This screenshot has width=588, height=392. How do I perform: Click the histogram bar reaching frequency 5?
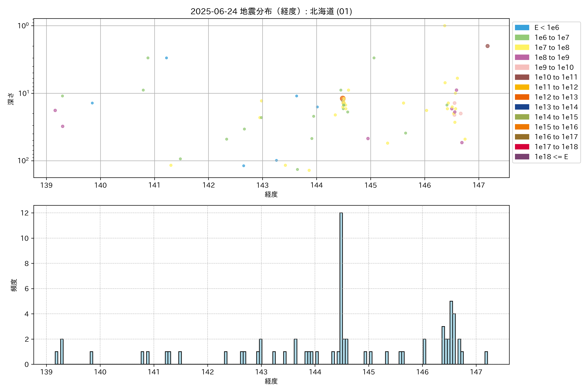[x=451, y=333]
